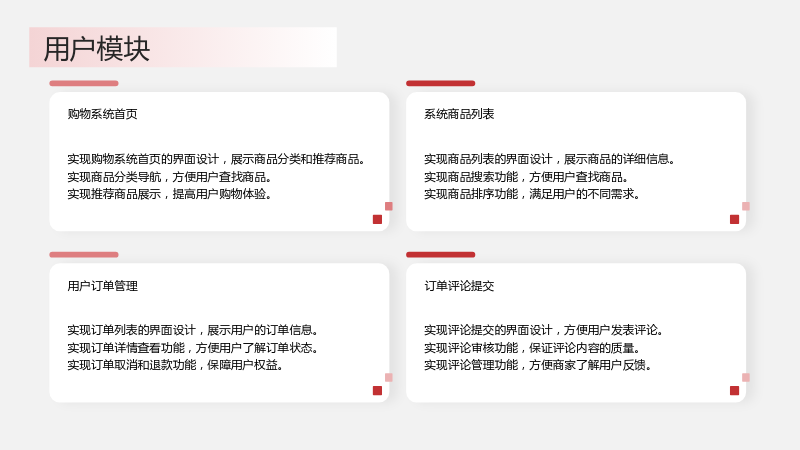Click the dark red square in 购物系统首页 card

(x=378, y=219)
